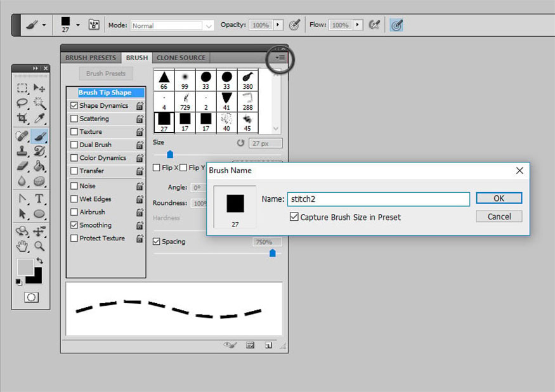Open the Brush panel flyout menu
The width and height of the screenshot is (555, 392).
coord(281,58)
